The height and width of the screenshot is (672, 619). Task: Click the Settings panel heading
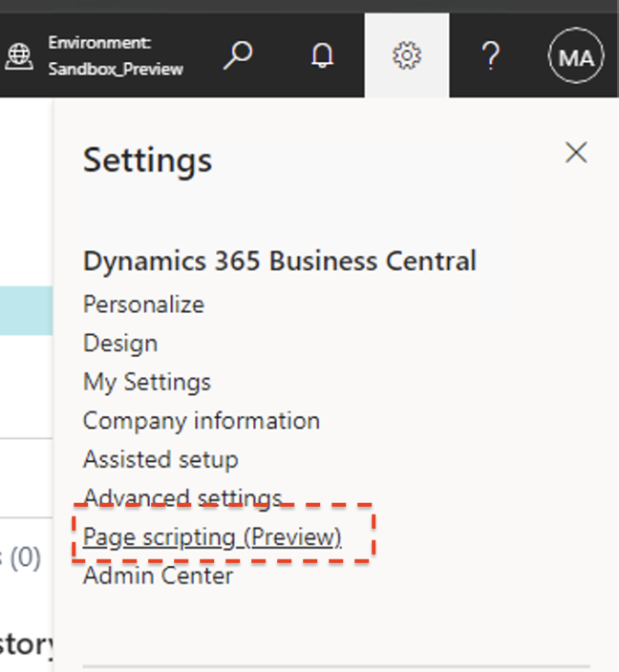147,160
